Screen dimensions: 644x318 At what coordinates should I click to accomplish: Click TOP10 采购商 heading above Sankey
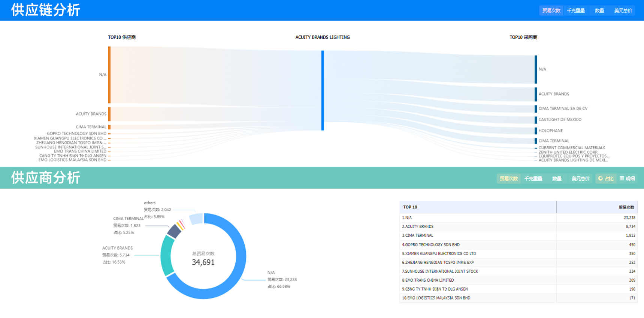pos(523,37)
